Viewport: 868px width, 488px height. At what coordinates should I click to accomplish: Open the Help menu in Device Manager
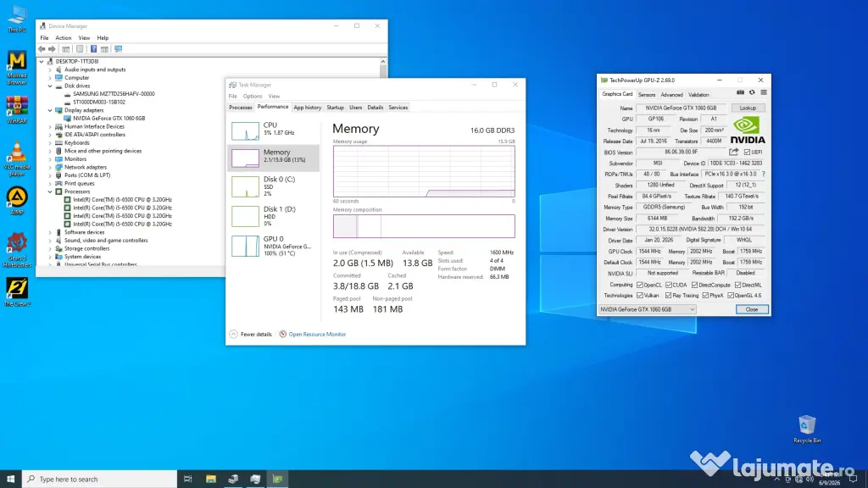click(103, 37)
